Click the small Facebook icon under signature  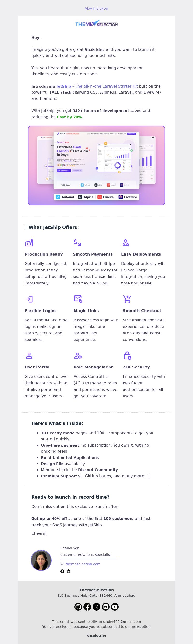click(x=62, y=571)
